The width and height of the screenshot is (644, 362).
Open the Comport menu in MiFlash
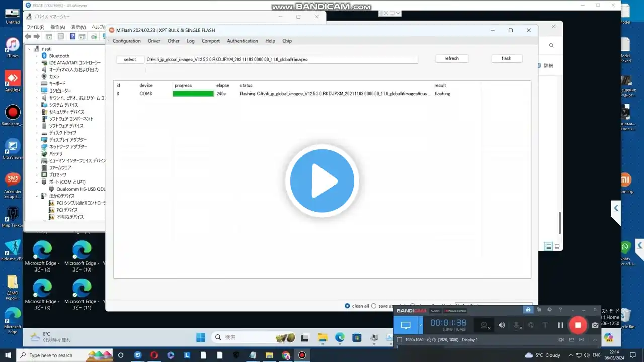point(211,41)
